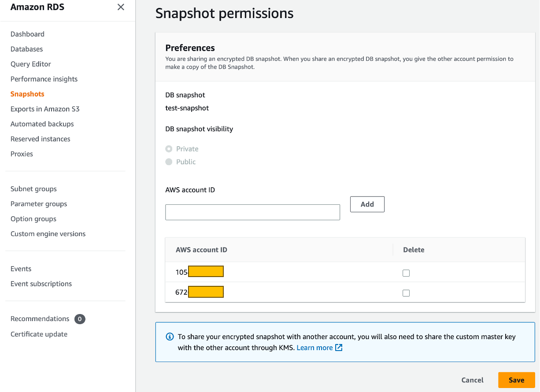
Task: Select the Private visibility radio button
Action: click(x=169, y=149)
